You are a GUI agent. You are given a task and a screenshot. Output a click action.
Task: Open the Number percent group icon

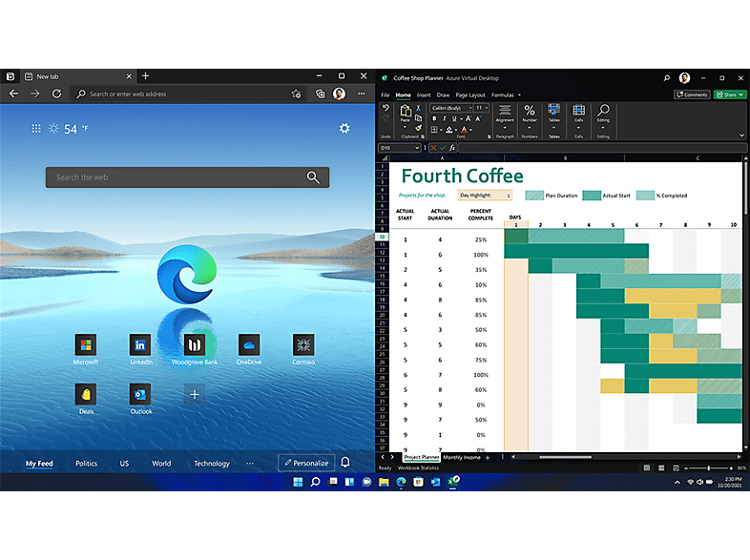click(x=530, y=111)
